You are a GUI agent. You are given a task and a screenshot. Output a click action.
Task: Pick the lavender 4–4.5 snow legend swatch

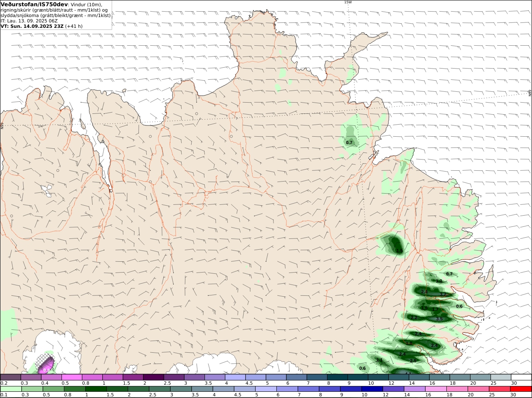[235, 377]
